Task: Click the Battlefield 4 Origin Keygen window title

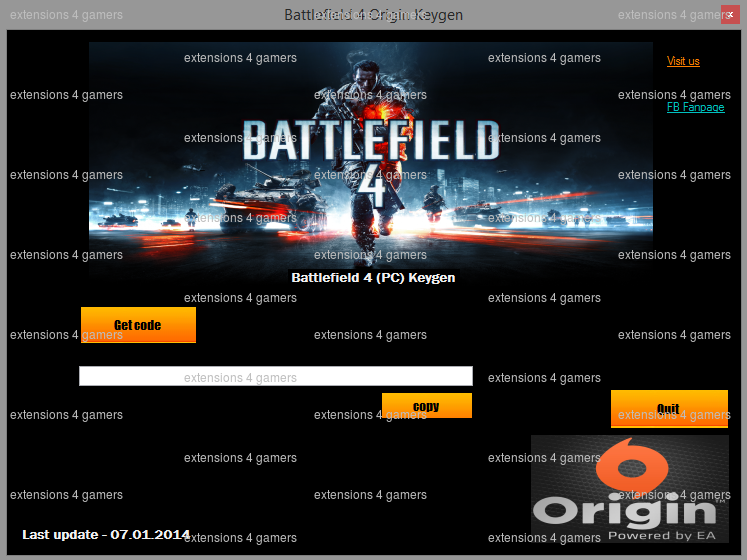Action: coord(374,15)
